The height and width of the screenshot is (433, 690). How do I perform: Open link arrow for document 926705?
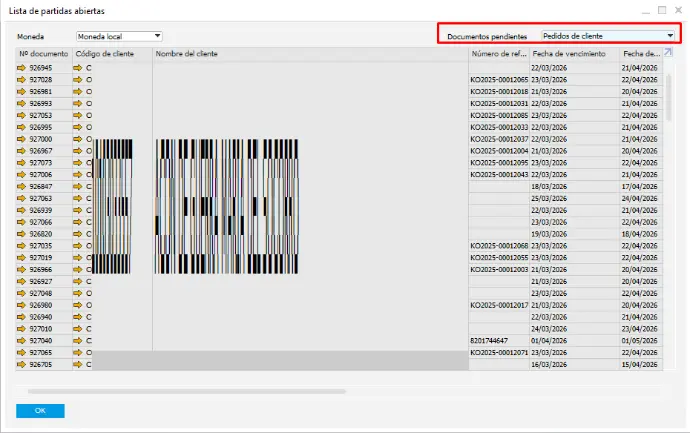pyautogui.click(x=22, y=365)
